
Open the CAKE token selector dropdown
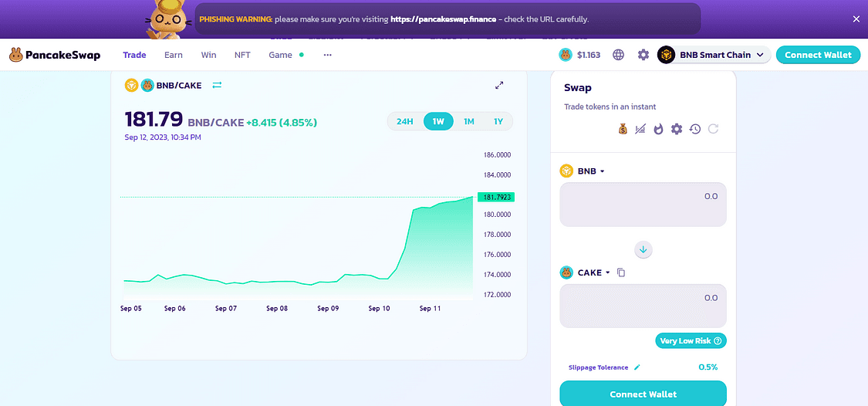(585, 272)
